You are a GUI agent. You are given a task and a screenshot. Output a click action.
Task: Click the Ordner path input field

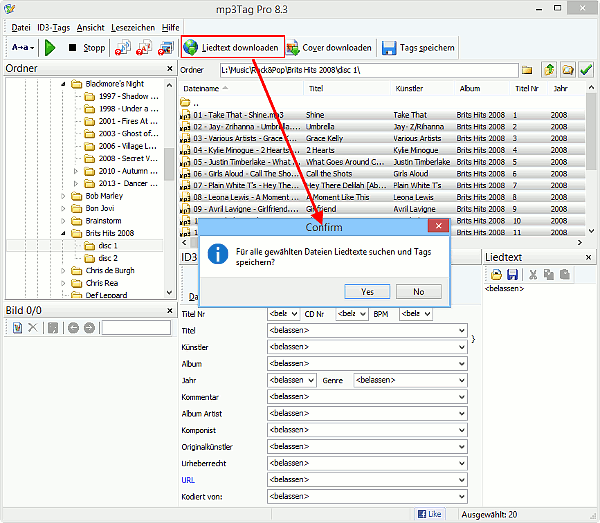click(369, 70)
